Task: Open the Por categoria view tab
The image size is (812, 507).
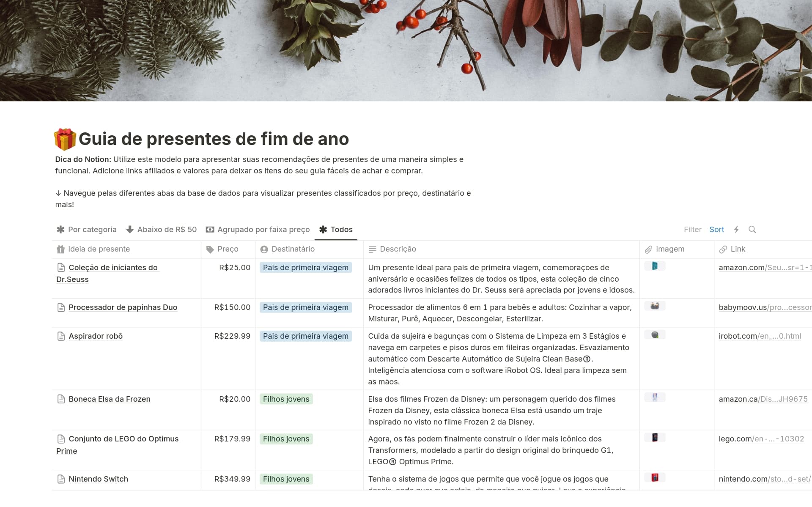Action: [x=87, y=229]
